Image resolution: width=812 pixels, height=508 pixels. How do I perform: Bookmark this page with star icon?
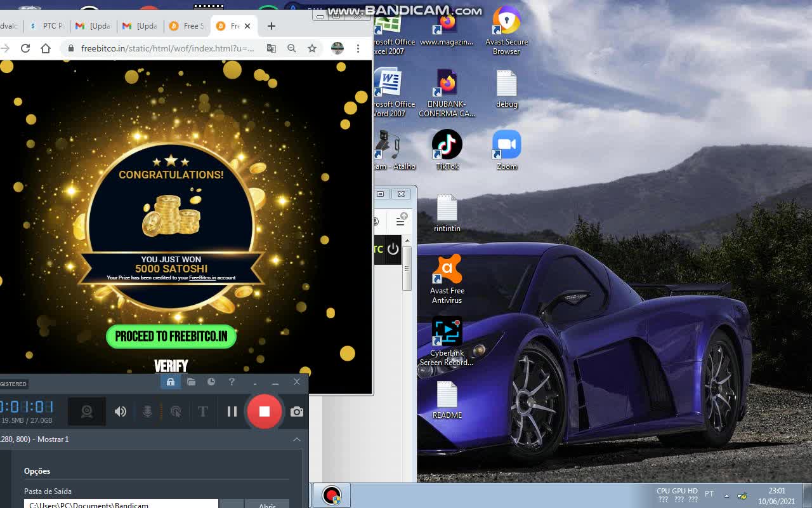[312, 48]
